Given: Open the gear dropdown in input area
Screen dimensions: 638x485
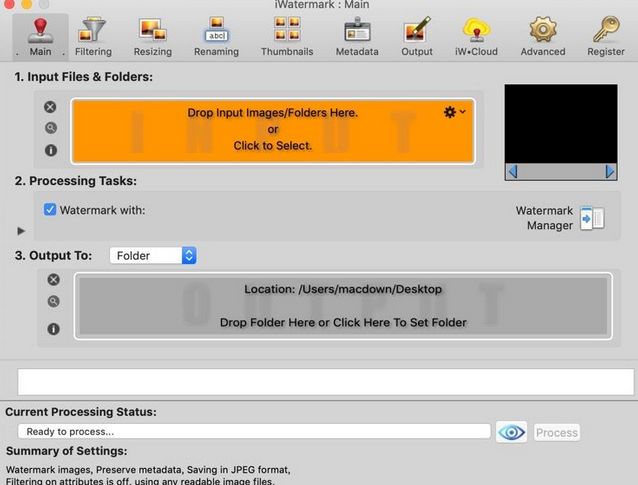Looking at the screenshot, I should pos(454,112).
